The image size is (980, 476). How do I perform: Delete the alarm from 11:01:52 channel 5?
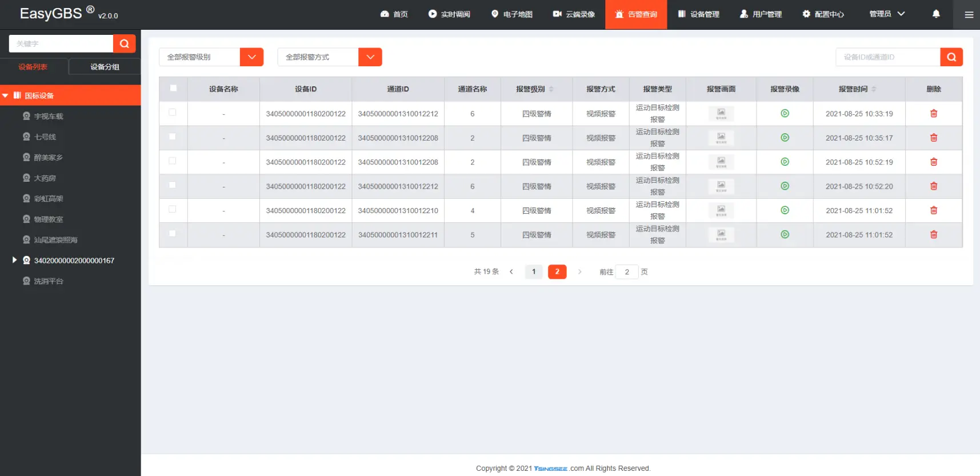pos(933,235)
